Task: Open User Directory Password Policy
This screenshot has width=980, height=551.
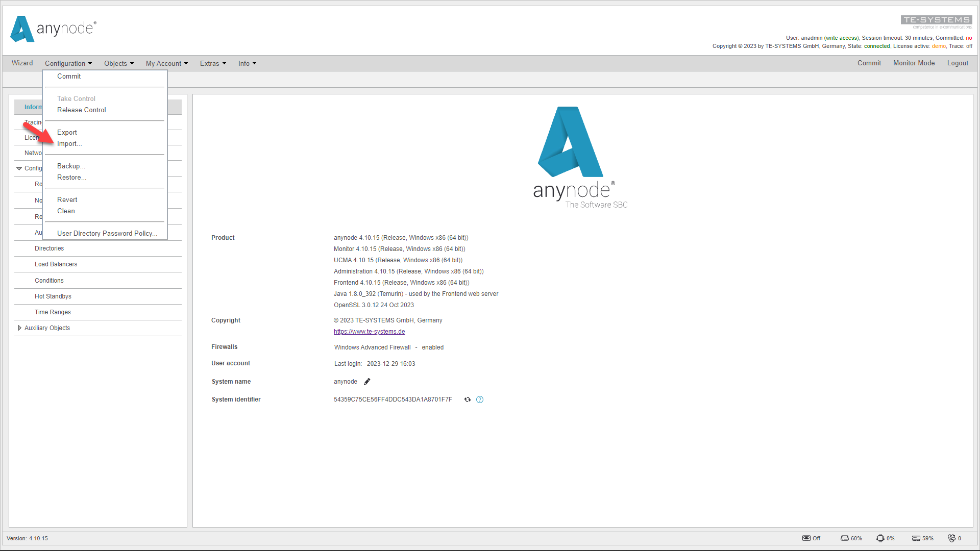Action: (x=106, y=233)
